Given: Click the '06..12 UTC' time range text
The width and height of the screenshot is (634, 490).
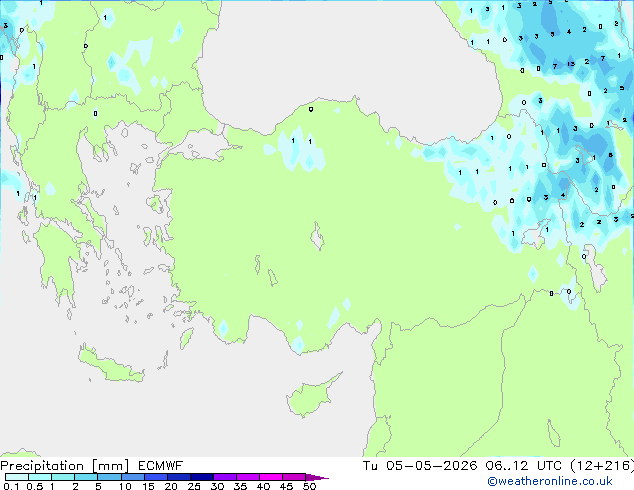Looking at the screenshot, I should [x=524, y=466].
